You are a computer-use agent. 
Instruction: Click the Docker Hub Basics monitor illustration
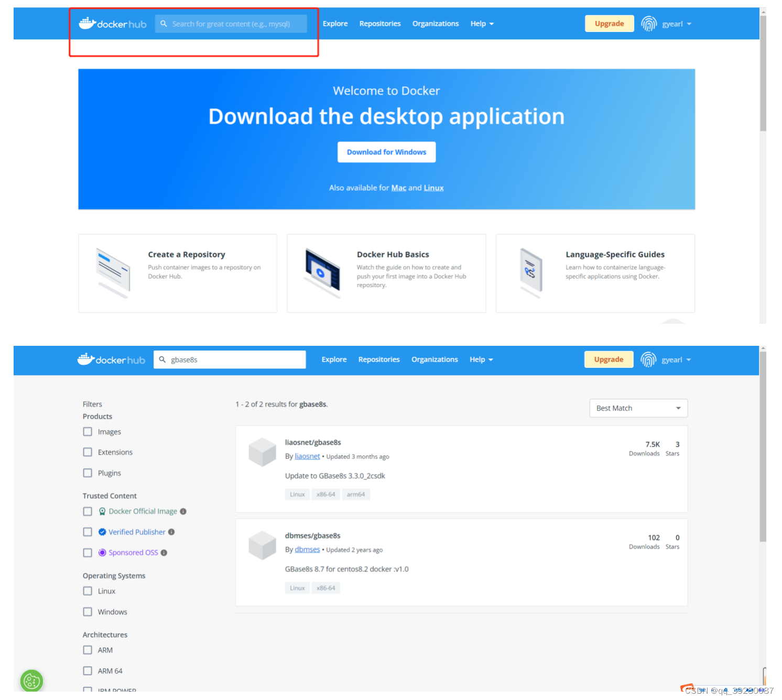tap(322, 273)
